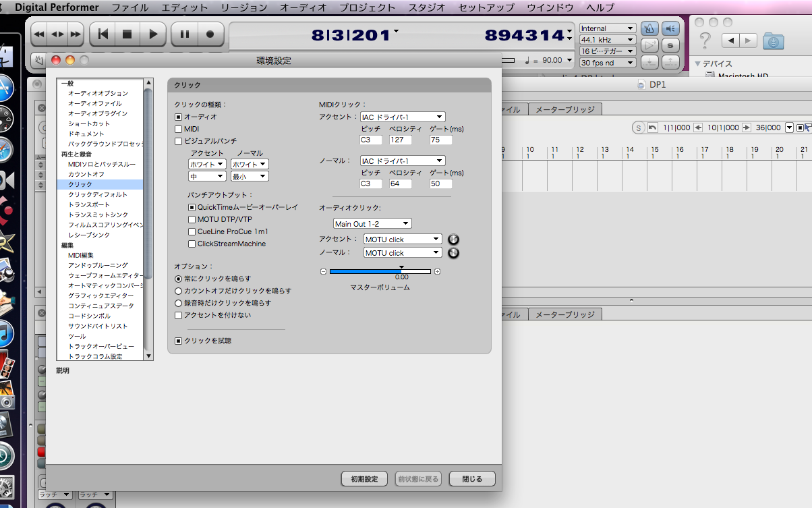812x508 pixels.
Task: Click the 初期設定 button
Action: (364, 479)
